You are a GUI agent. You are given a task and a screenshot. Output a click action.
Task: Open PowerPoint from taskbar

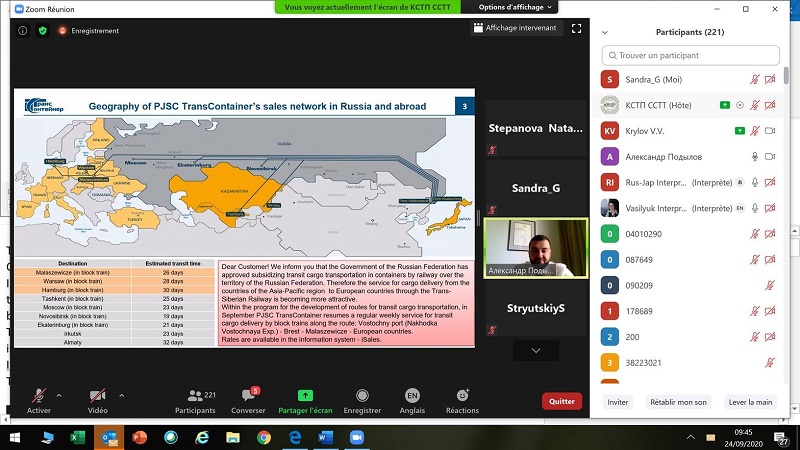[139, 438]
